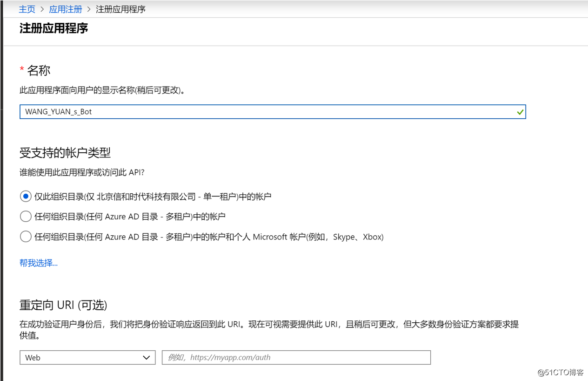Click the @51CTO博客 watermark
Image resolution: width=588 pixels, height=381 pixels.
click(x=561, y=373)
